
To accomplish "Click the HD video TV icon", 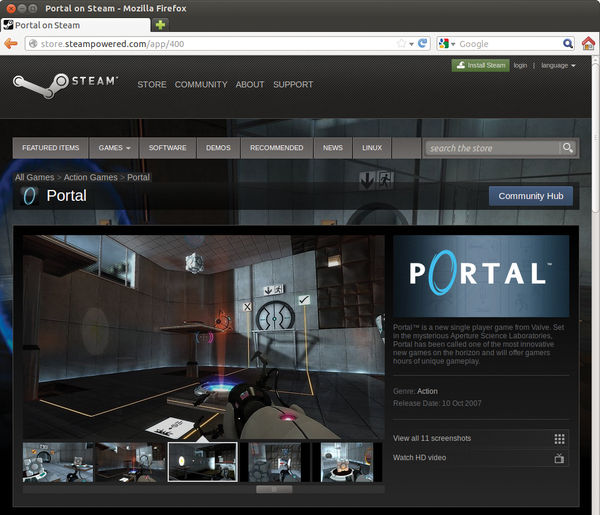I will pos(559,458).
